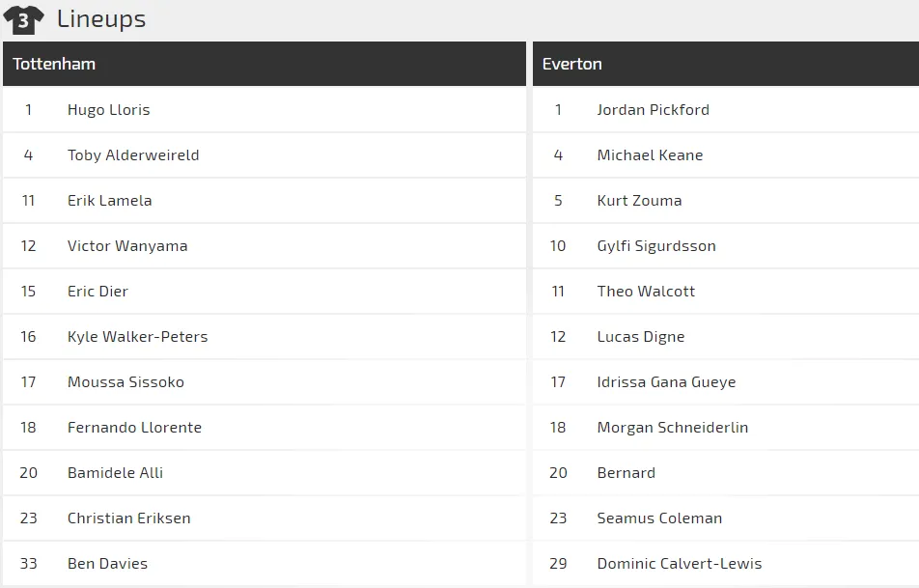Select Morgan Schneiderlin from Everton list

(673, 428)
